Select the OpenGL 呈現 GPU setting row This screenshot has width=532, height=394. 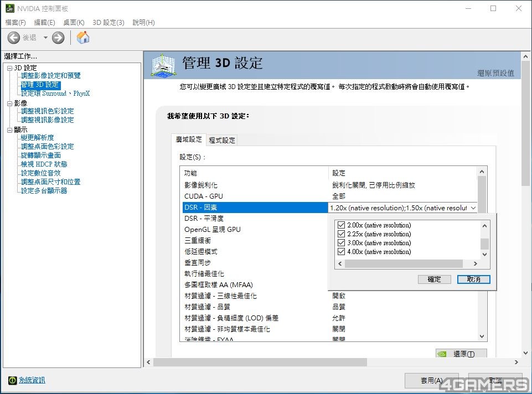(x=255, y=230)
